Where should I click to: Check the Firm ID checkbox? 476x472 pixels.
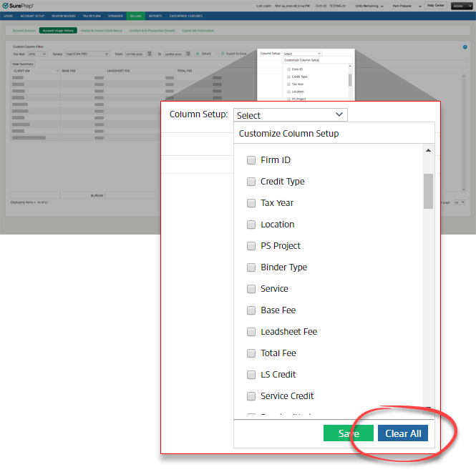tap(251, 160)
